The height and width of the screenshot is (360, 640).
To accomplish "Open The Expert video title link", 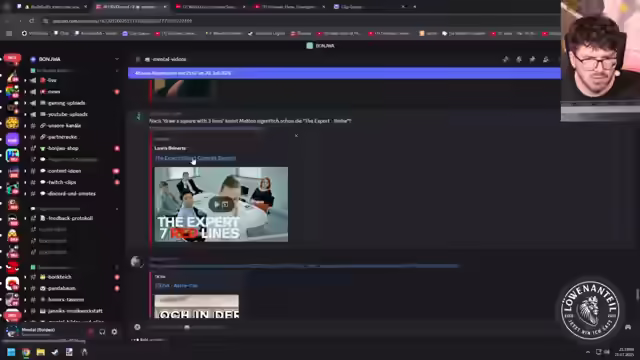I will click(196, 158).
